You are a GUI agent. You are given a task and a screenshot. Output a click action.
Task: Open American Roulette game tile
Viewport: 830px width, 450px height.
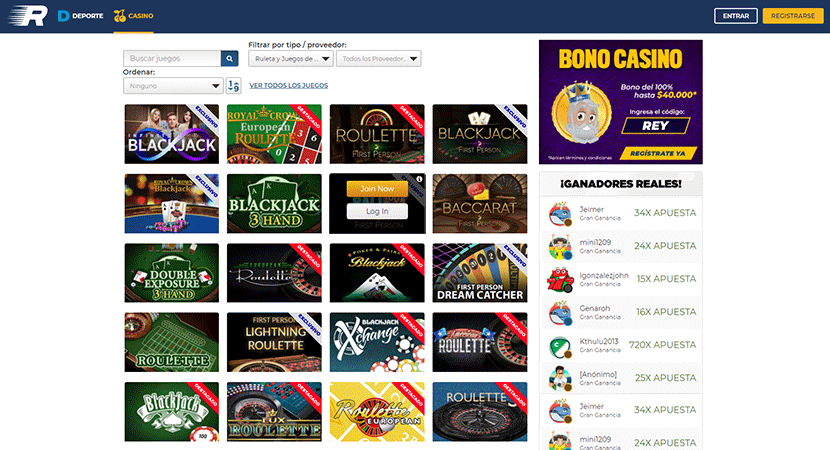click(480, 342)
